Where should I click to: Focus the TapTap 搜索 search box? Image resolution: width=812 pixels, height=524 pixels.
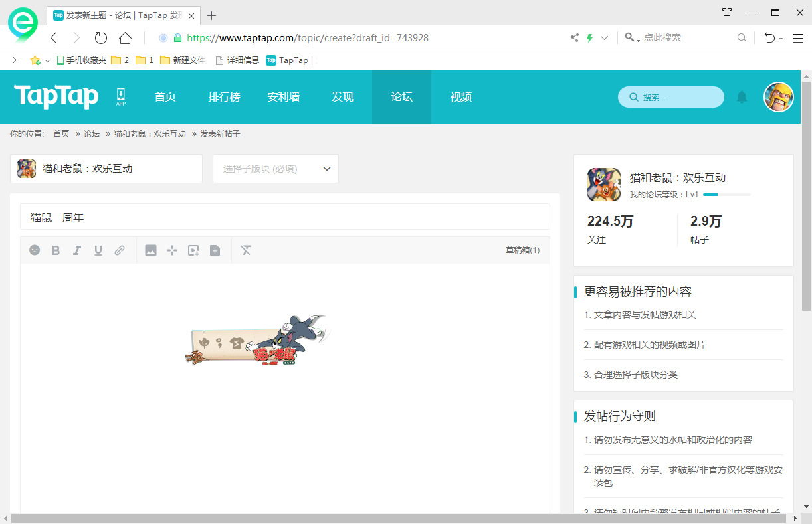[671, 97]
